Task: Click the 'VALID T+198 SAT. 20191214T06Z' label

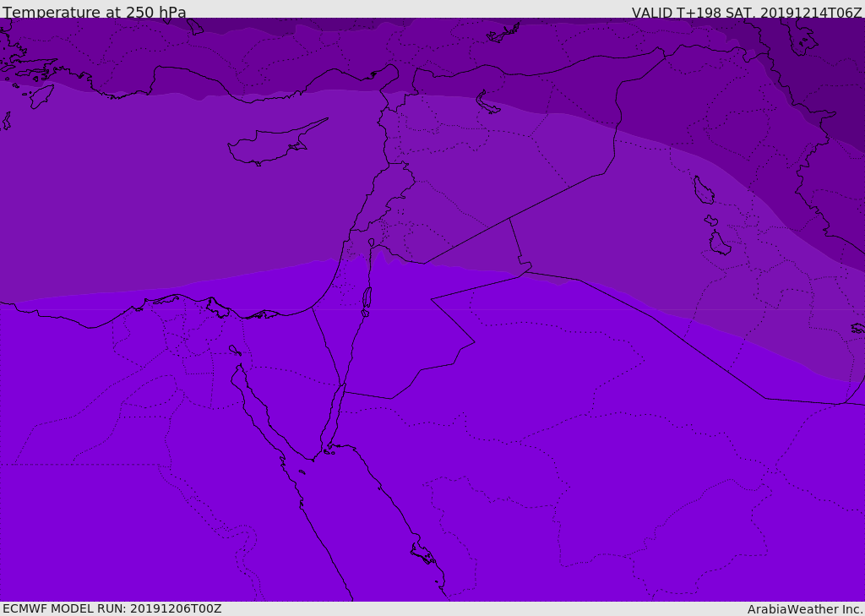Action: (x=747, y=12)
